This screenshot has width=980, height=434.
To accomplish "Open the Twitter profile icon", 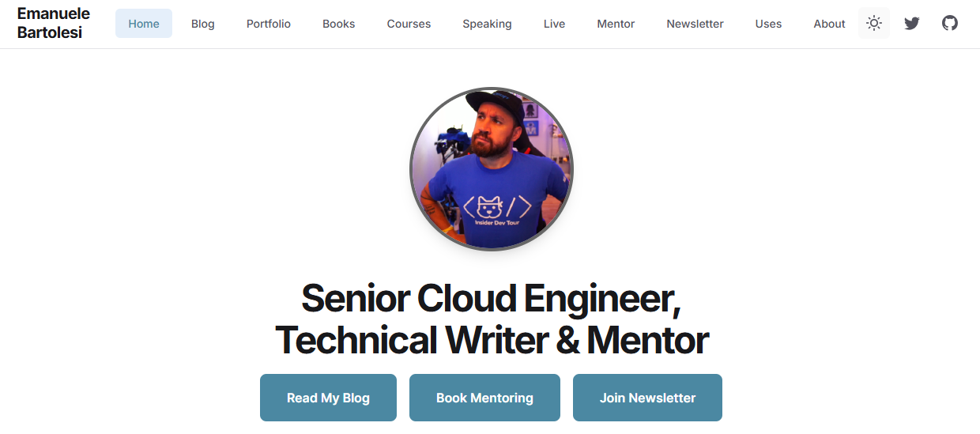I will 912,24.
